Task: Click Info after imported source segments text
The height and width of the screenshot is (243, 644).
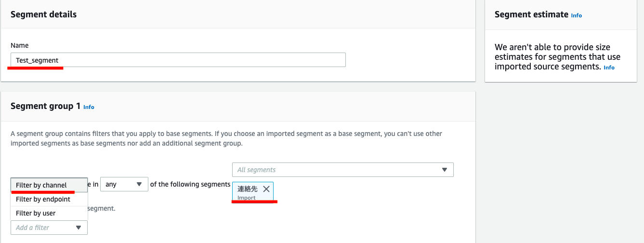Action: (609, 67)
